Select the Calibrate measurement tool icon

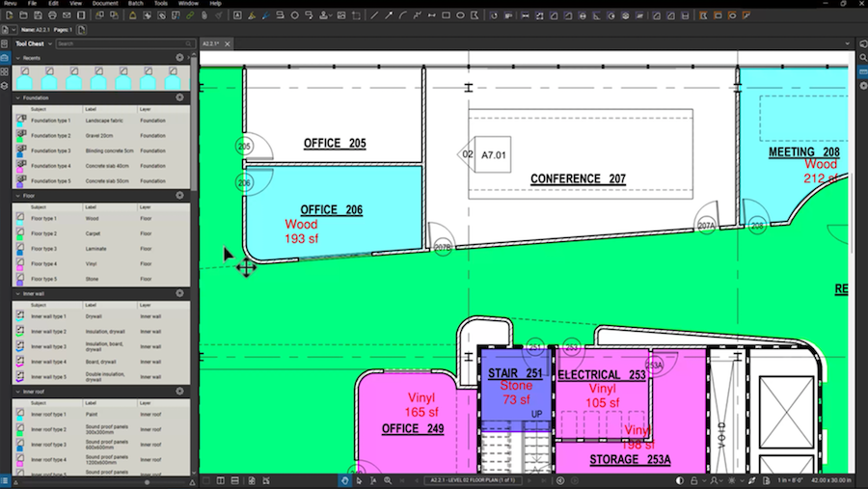click(493, 15)
